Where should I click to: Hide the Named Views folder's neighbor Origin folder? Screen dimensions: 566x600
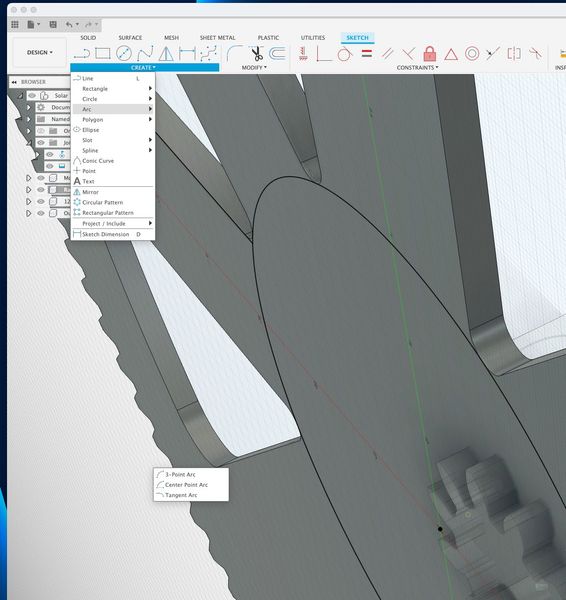pyautogui.click(x=41, y=131)
